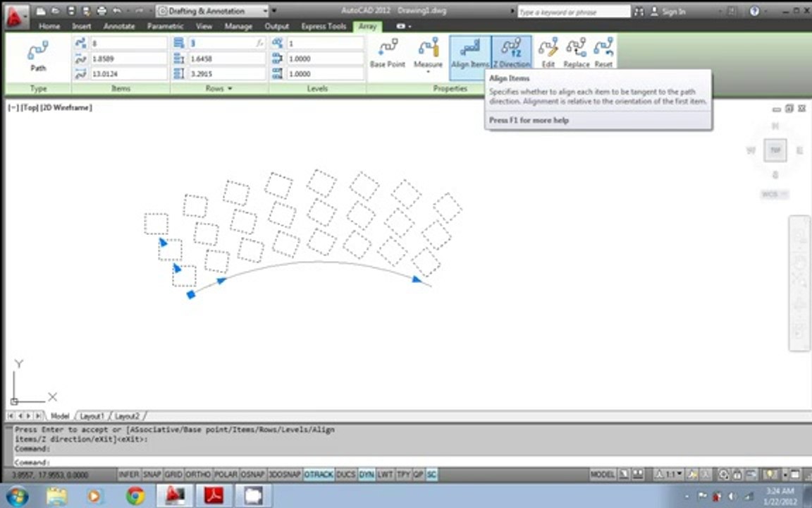Open the Drafting & Annotation workspace dropdown
Image resolution: width=812 pixels, height=508 pixels.
click(x=213, y=11)
